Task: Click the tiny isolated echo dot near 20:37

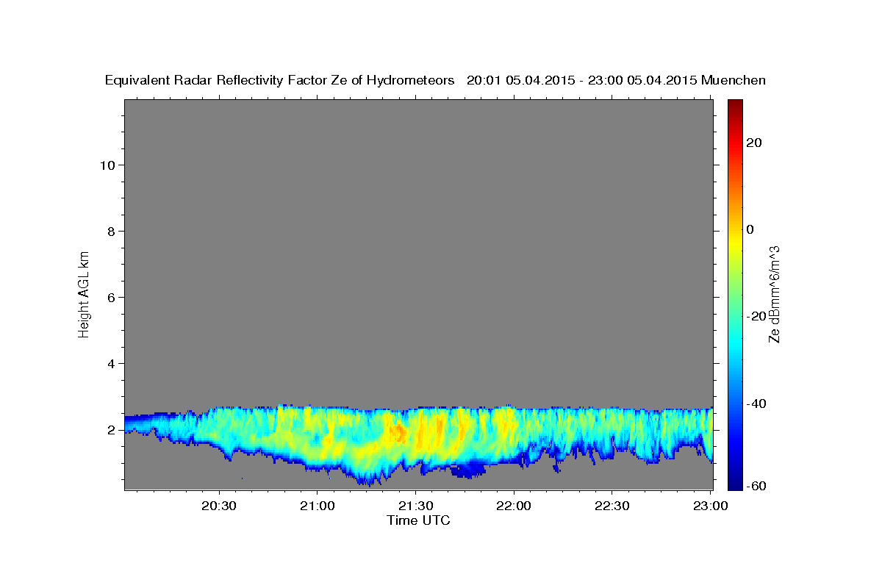Action: (x=242, y=478)
